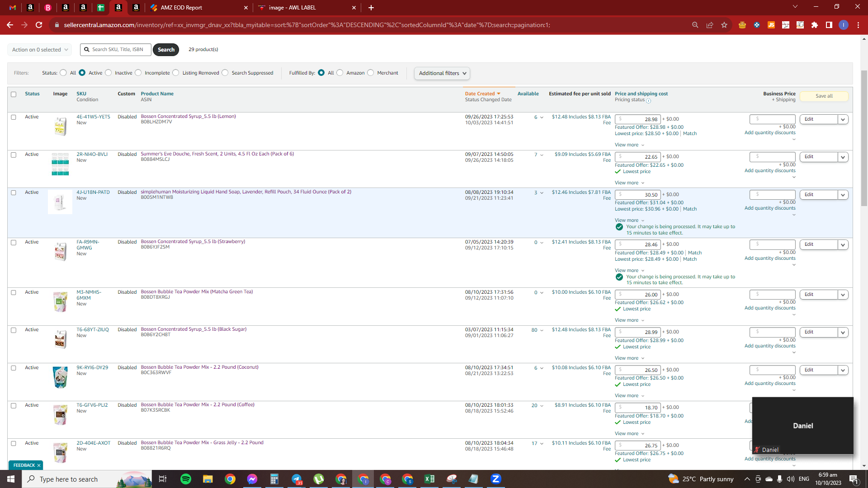Go back to the previous page
This screenshot has width=868, height=488.
10,25
